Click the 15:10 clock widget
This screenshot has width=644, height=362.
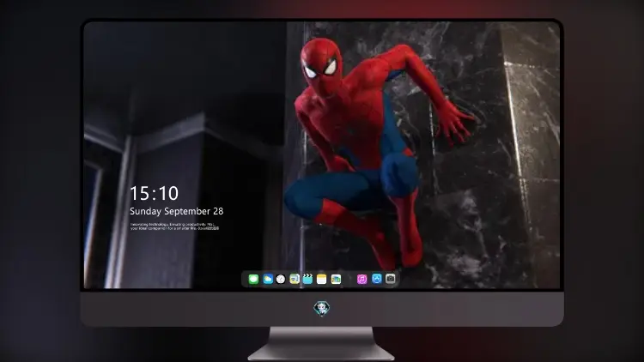tap(154, 193)
